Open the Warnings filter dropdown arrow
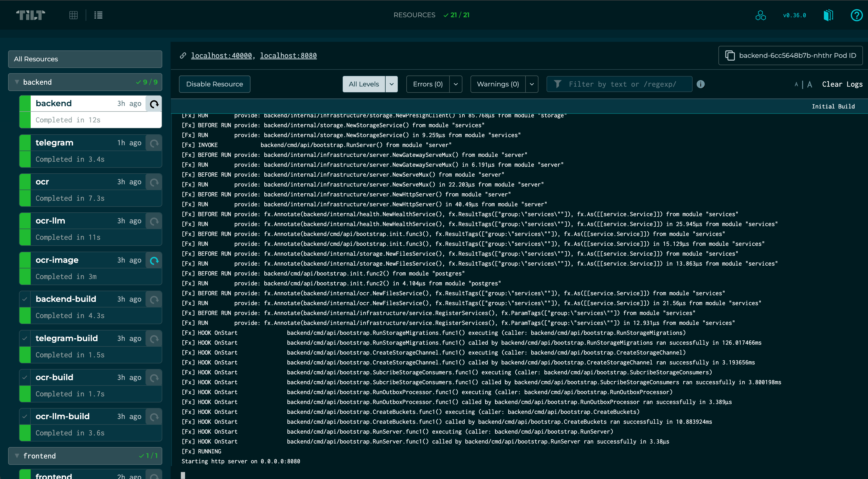868x479 pixels. pos(532,84)
